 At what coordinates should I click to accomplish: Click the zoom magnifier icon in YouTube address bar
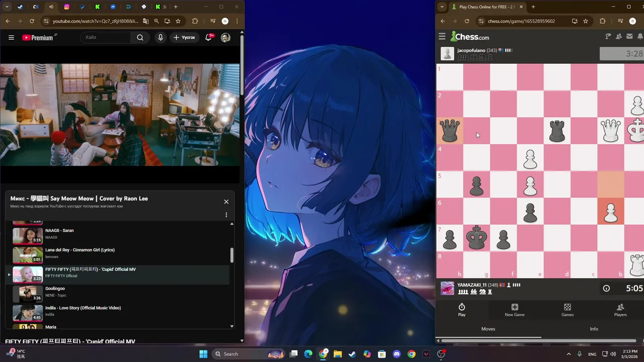[156, 21]
